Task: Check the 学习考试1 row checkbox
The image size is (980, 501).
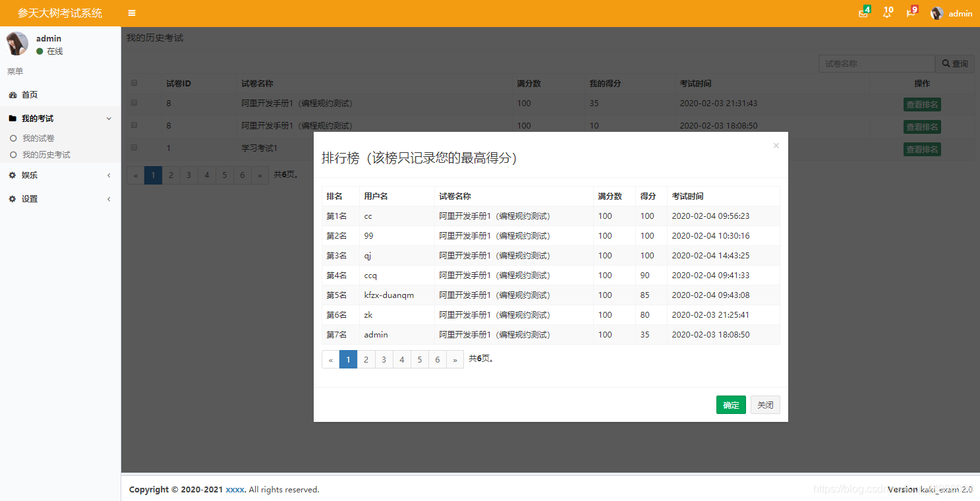Action: click(134, 147)
